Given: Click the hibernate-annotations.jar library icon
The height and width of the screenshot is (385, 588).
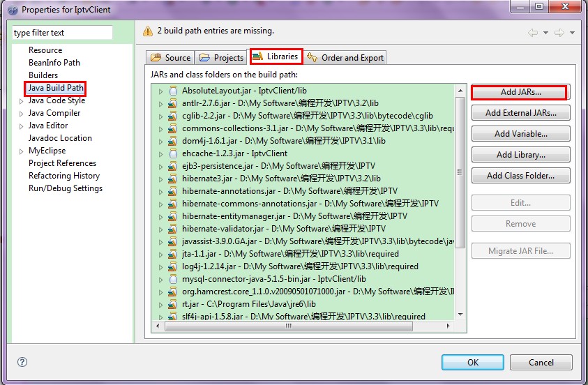Looking at the screenshot, I should click(x=173, y=191).
